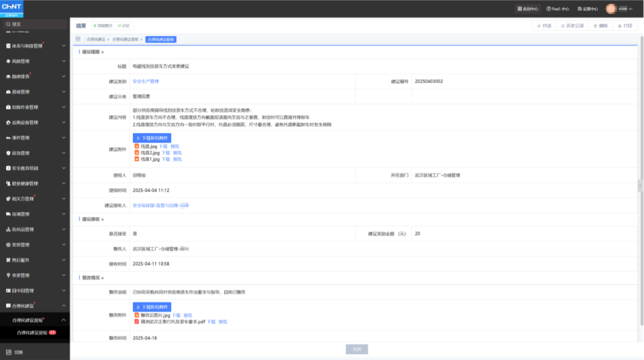
Task: Download 线盘2.jpg attachment
Action: point(166,152)
